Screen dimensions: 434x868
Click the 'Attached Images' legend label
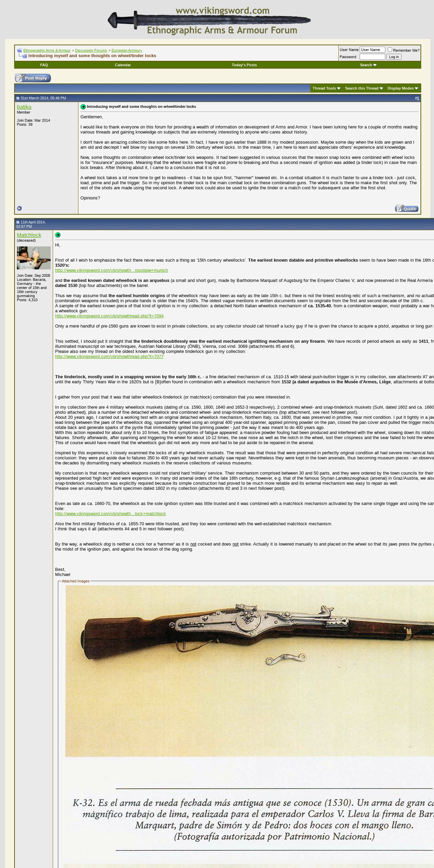point(75,581)
